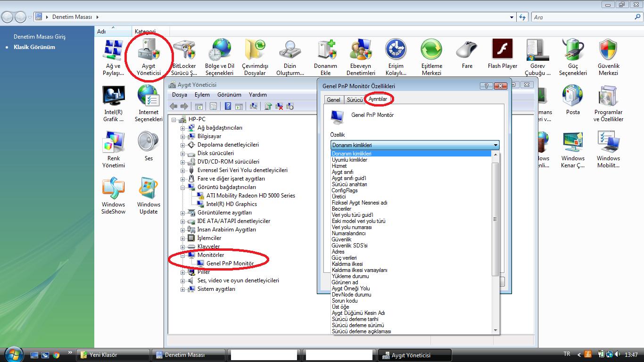The height and width of the screenshot is (362, 644).
Task: Choose Sürücü anahtarı from the property list
Action: point(349,184)
